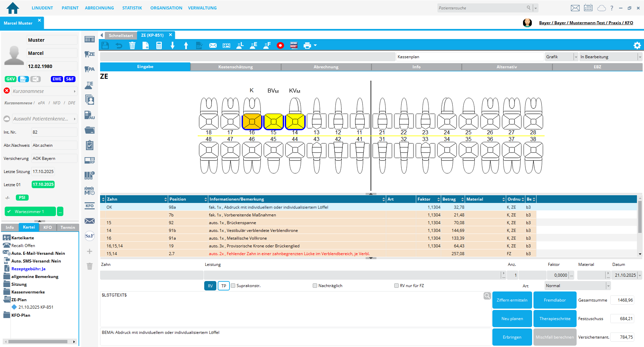
Task: Click the AU document icon in sidebar
Action: [x=90, y=115]
